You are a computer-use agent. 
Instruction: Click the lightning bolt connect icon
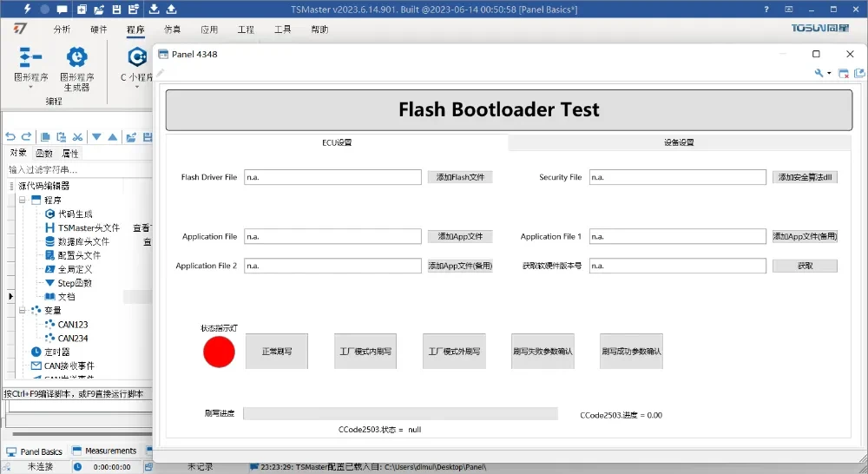(27, 9)
